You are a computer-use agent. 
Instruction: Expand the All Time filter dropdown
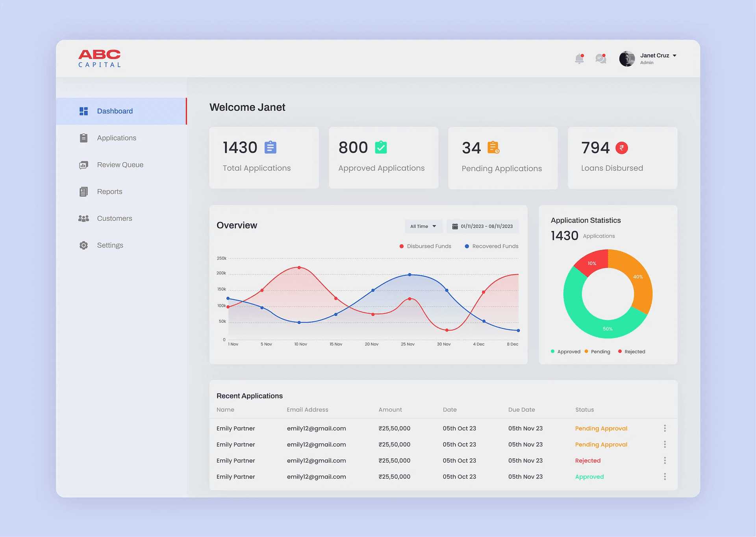click(423, 226)
